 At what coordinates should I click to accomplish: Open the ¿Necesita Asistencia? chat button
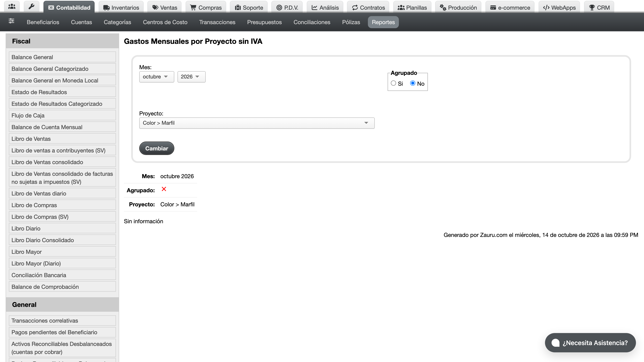pyautogui.click(x=590, y=343)
